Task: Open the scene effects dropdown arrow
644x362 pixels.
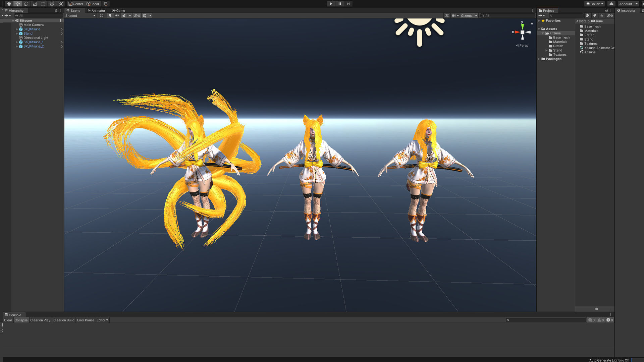Action: click(130, 15)
